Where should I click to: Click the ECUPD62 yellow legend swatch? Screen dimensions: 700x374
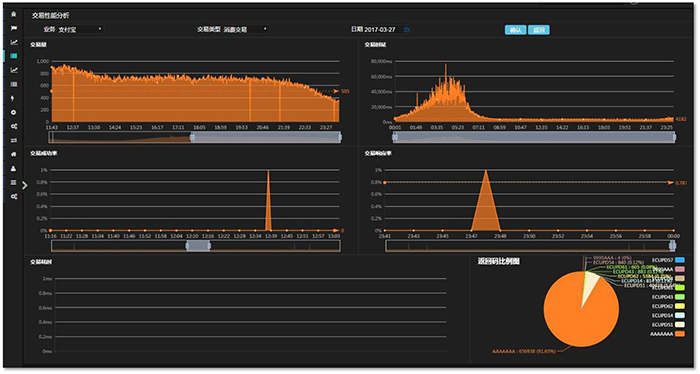pyautogui.click(x=680, y=306)
